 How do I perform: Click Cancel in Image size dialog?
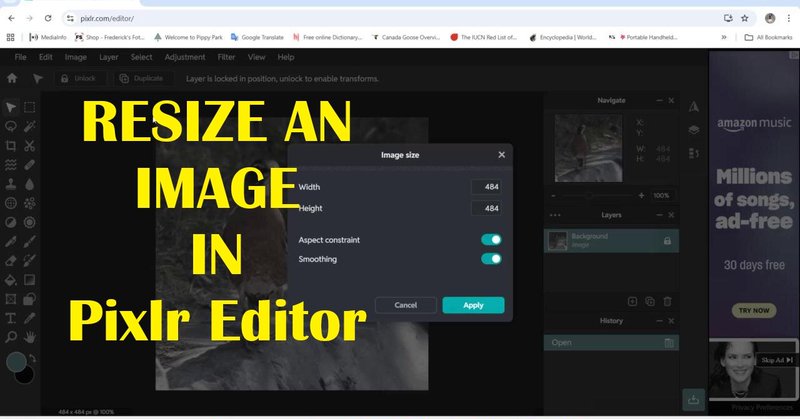click(x=406, y=305)
